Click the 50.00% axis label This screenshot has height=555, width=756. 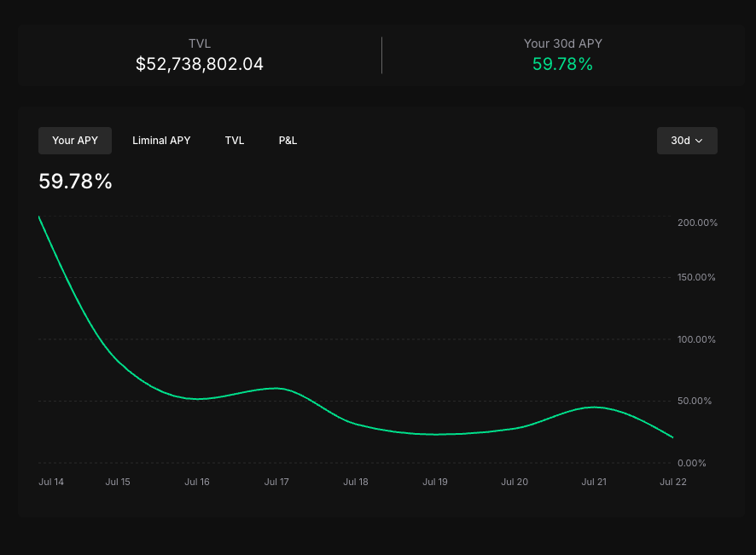click(x=695, y=401)
